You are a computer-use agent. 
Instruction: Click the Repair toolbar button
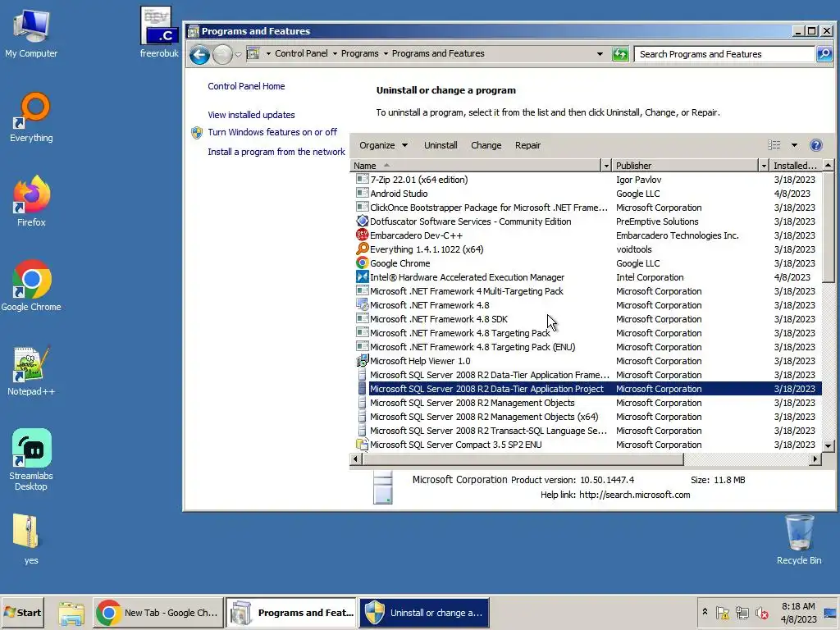[x=527, y=145]
